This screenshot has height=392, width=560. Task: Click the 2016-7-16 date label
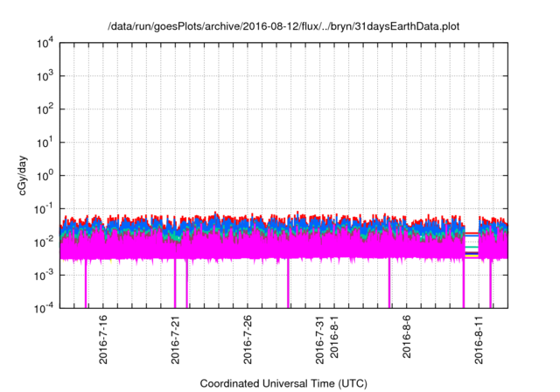(x=103, y=339)
